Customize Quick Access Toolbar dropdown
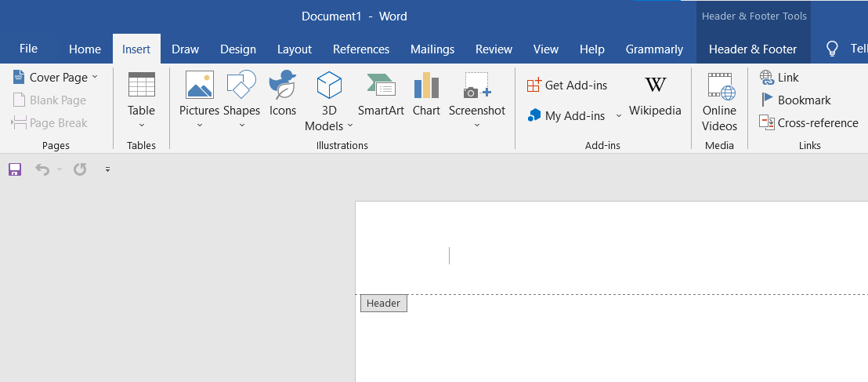The width and height of the screenshot is (868, 382). click(108, 169)
